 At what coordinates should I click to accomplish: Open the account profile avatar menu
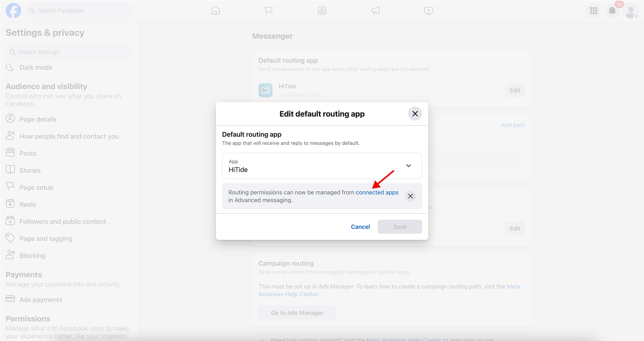point(631,11)
